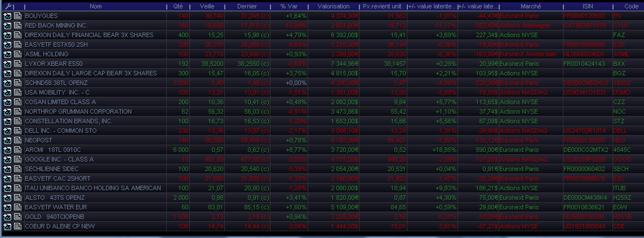644x238 pixels.
Task: Open chart icon for EASYETF WATER EUR row
Action: pos(7,207)
